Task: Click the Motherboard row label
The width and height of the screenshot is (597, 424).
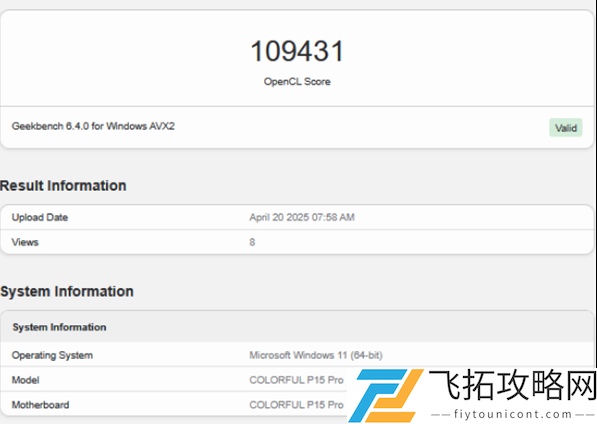Action: 40,405
